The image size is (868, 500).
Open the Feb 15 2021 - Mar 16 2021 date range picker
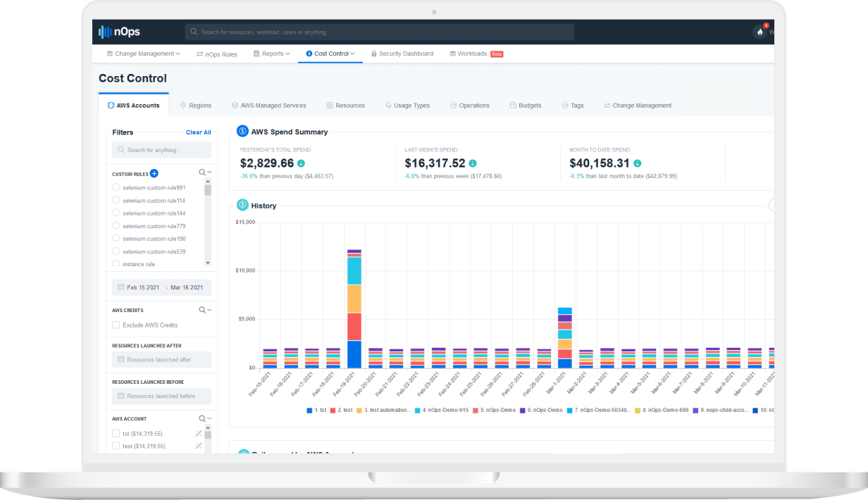[x=161, y=287]
